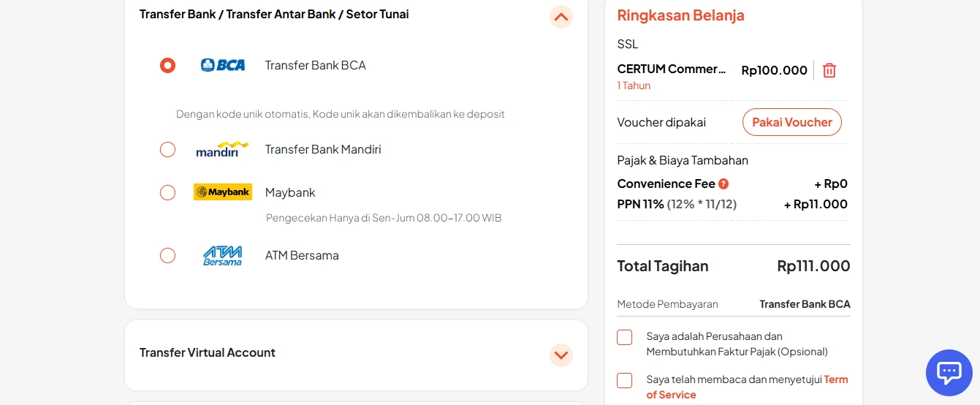Click the Convenience Fee help icon
980x405 pixels.
click(x=723, y=184)
